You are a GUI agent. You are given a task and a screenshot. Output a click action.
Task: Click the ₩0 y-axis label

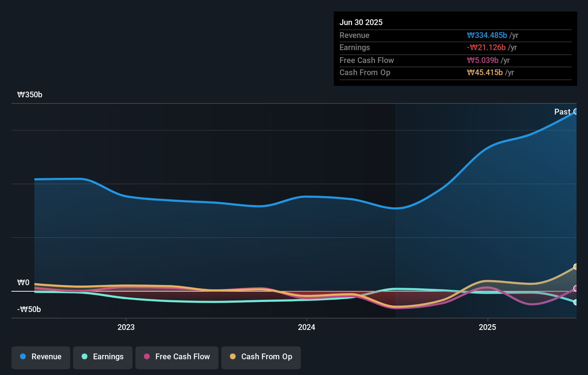[23, 283]
